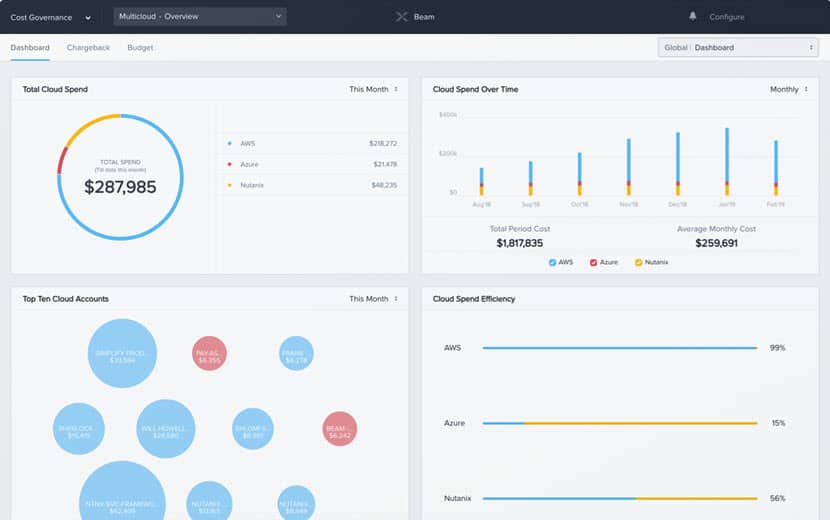Click the yellow Nutanix dot in spend list

click(x=229, y=185)
